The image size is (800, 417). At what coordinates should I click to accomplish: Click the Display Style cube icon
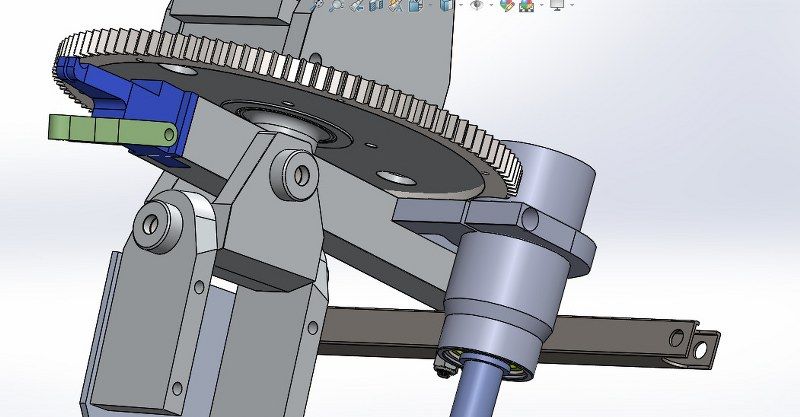coord(446,5)
